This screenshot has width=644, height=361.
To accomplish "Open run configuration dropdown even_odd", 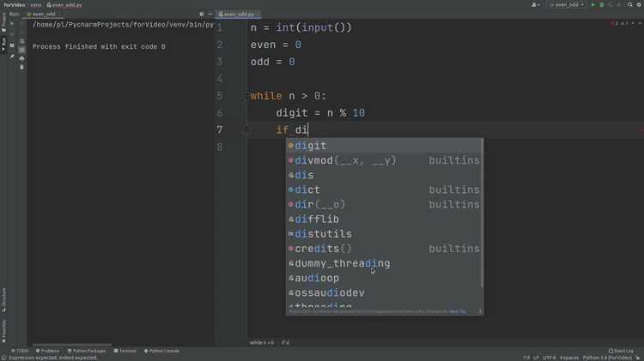I will tap(567, 4).
